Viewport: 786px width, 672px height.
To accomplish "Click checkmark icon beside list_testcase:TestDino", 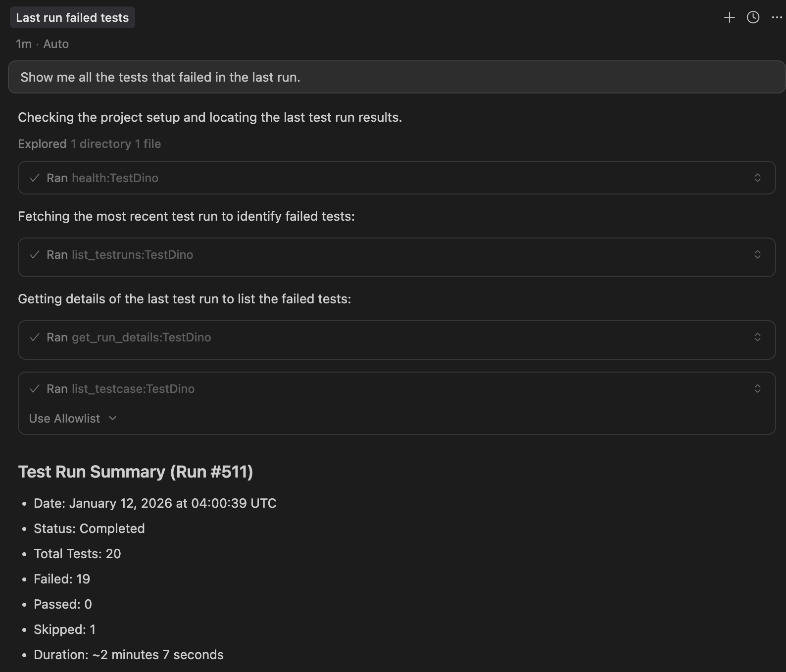I will [35, 389].
